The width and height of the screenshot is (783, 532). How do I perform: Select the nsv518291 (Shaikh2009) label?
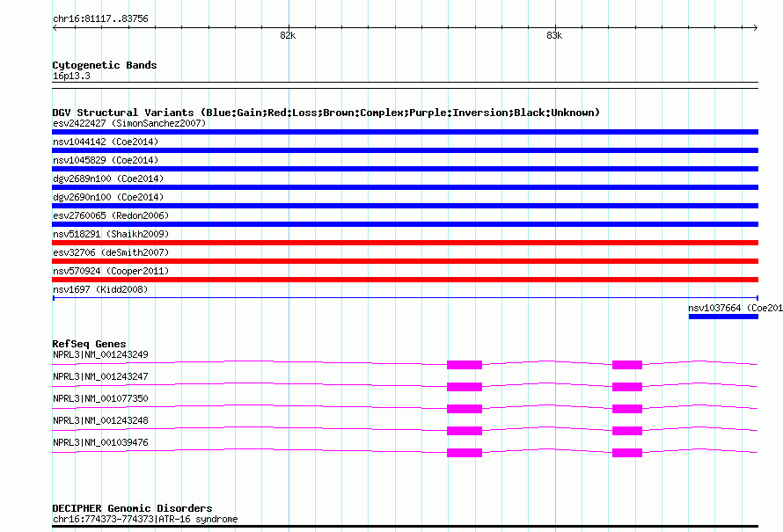click(111, 234)
